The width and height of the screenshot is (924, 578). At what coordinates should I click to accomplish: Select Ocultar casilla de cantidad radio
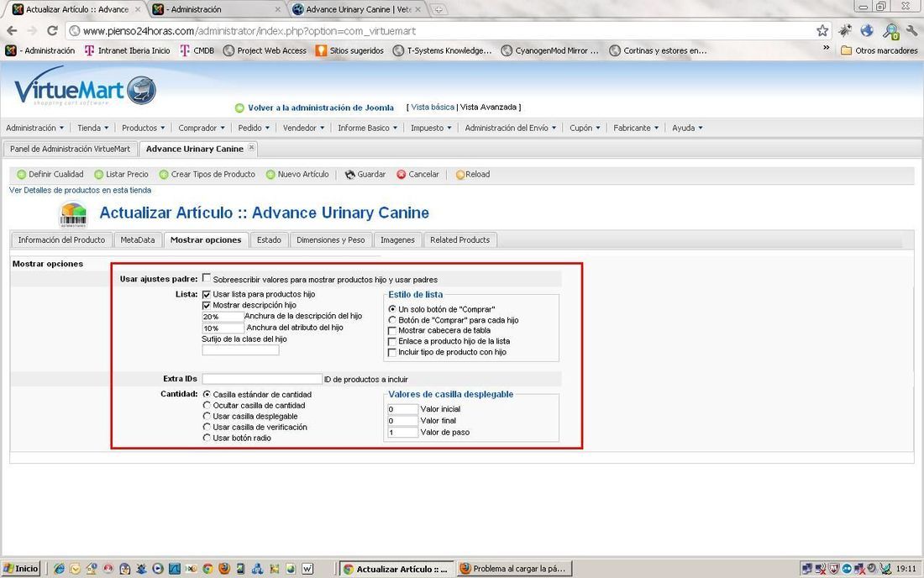pos(207,406)
